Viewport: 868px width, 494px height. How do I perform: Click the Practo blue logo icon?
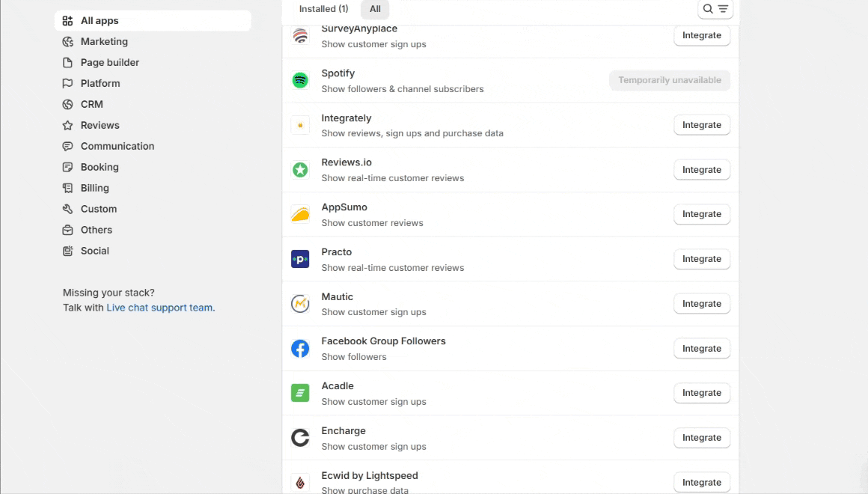(x=300, y=259)
